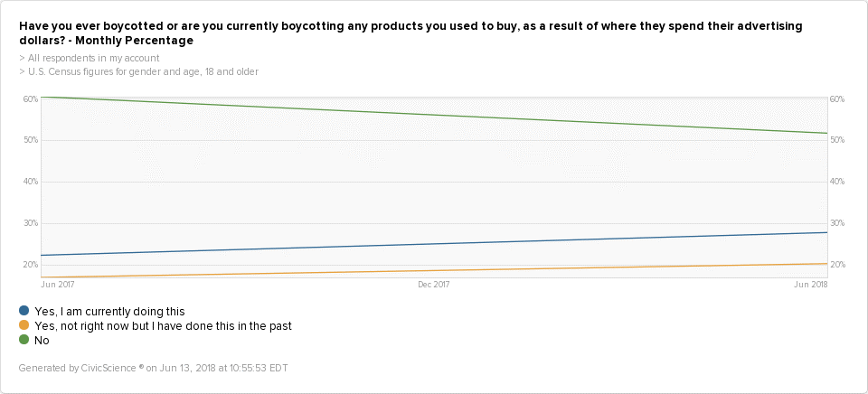Viewport: 868px width, 394px height.
Task: Click the orange legend dot
Action: 24,325
